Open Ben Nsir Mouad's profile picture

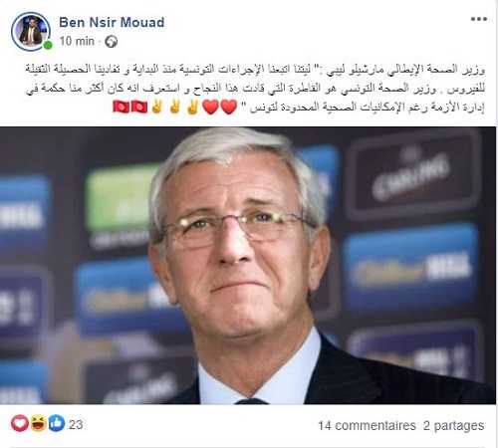coord(31,32)
